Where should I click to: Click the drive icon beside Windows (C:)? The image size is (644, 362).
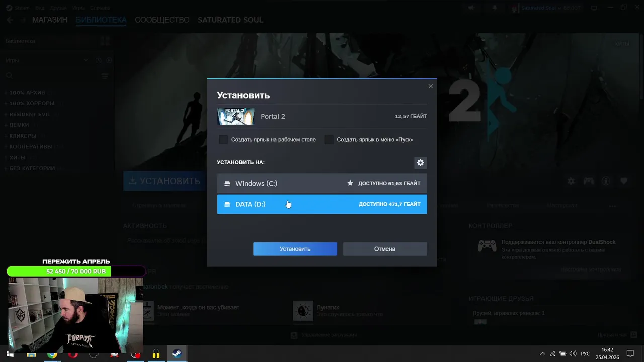[227, 184]
